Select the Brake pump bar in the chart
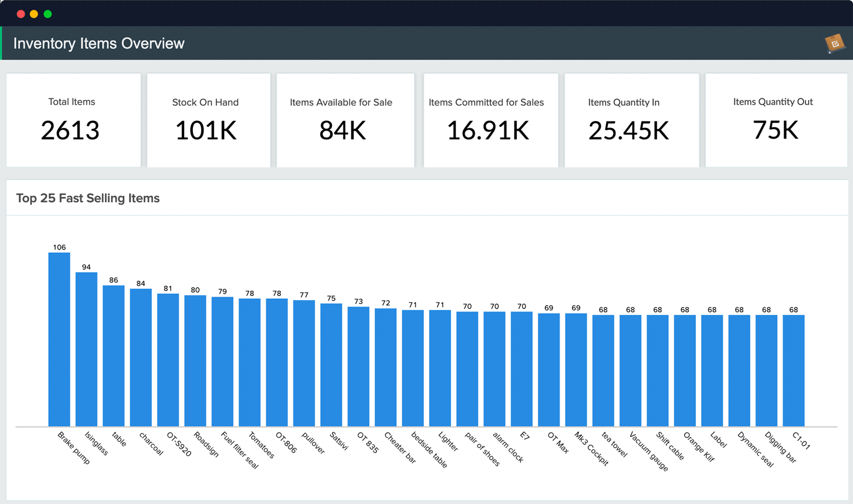Viewport: 853px width, 504px height. pos(59,338)
